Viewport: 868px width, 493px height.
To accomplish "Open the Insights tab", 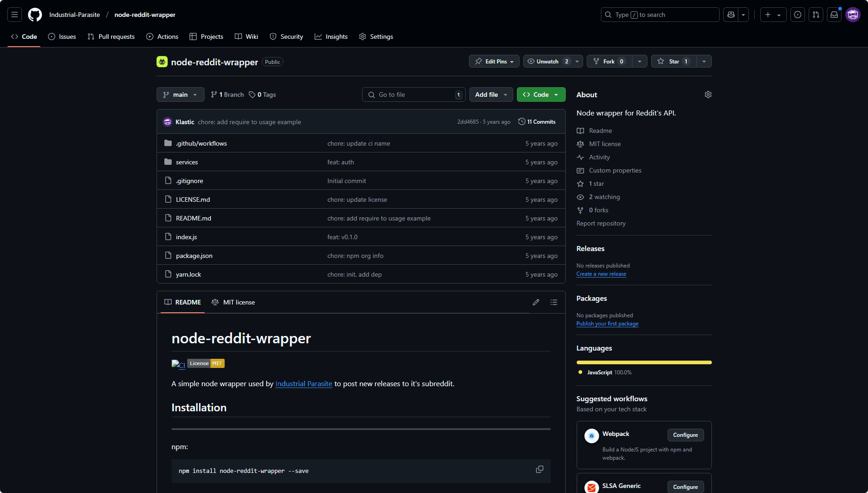I will point(331,37).
